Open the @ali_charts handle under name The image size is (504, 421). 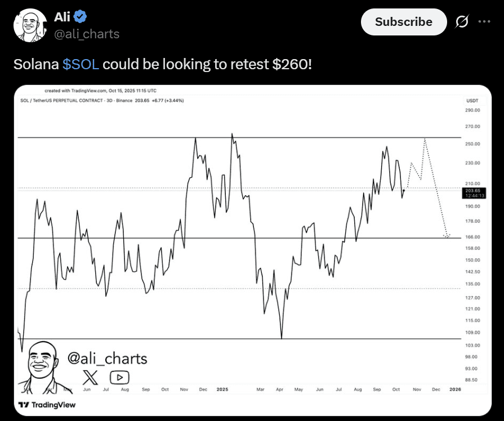pos(87,34)
